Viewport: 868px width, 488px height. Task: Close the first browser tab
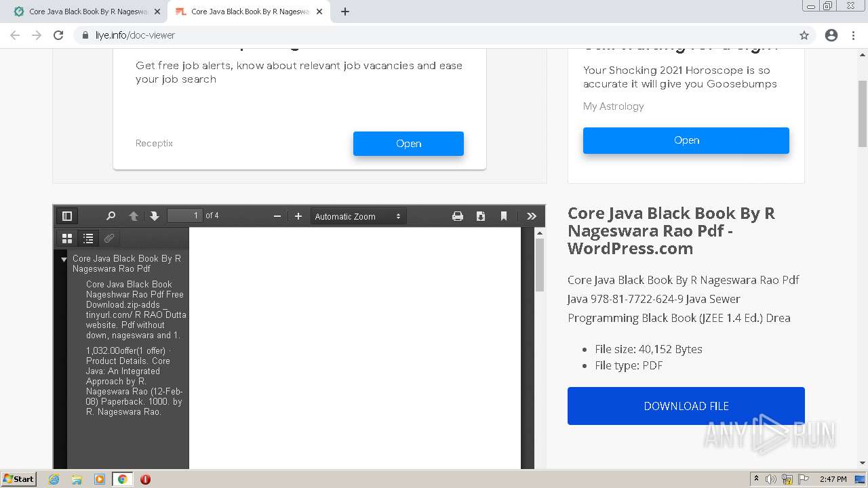(157, 12)
